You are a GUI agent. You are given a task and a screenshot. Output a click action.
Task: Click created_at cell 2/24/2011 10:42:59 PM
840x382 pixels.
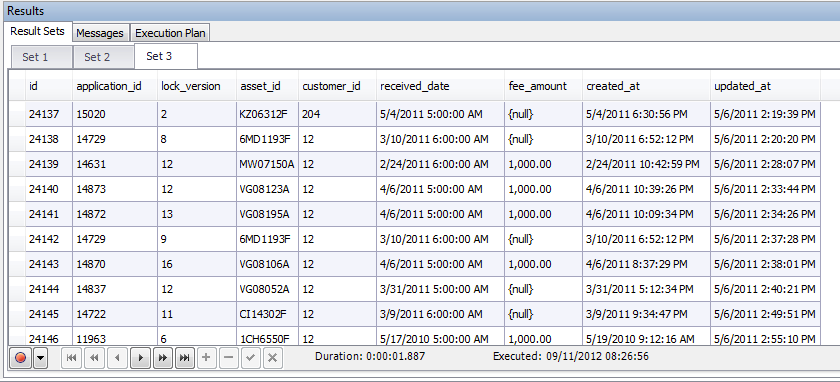point(647,164)
